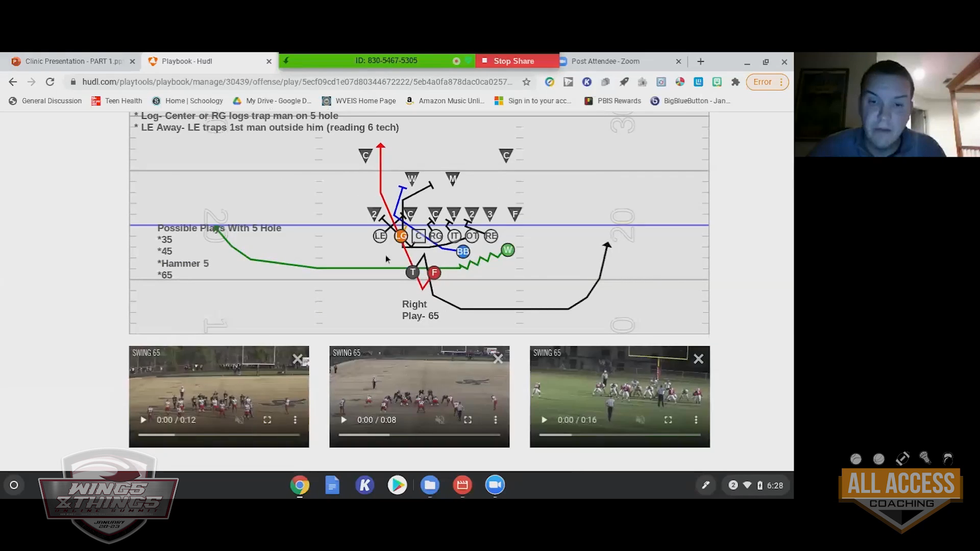Bookmark this page with the star icon
Viewport: 980px width, 551px height.
[526, 82]
